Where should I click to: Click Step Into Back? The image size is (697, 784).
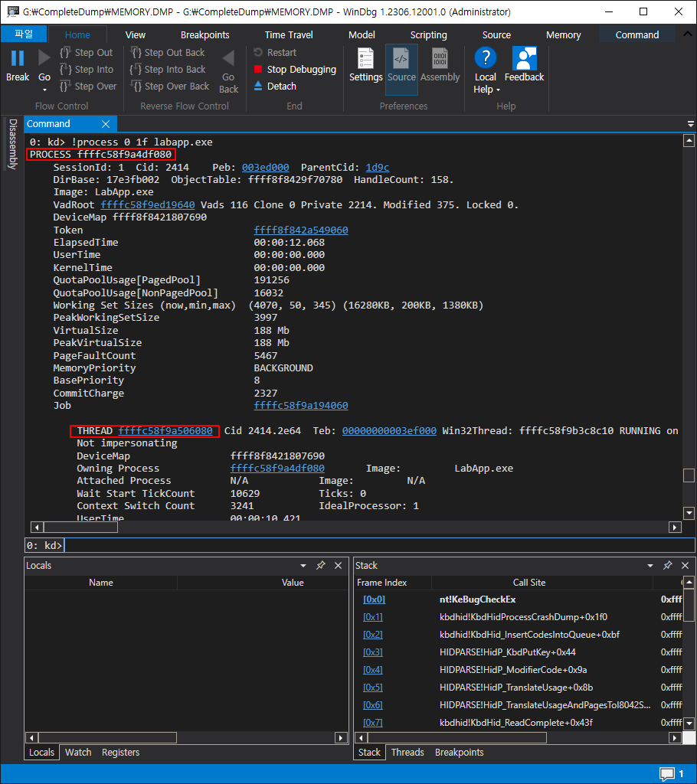[168, 70]
